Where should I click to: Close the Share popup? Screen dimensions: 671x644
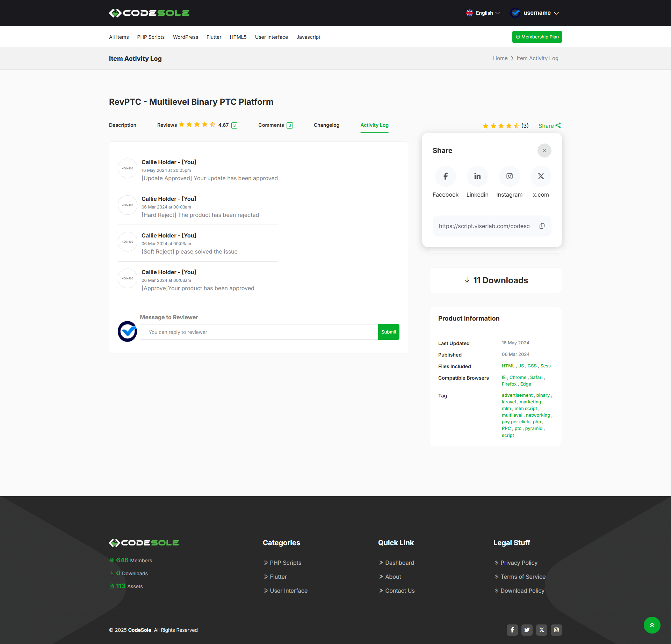pos(544,151)
